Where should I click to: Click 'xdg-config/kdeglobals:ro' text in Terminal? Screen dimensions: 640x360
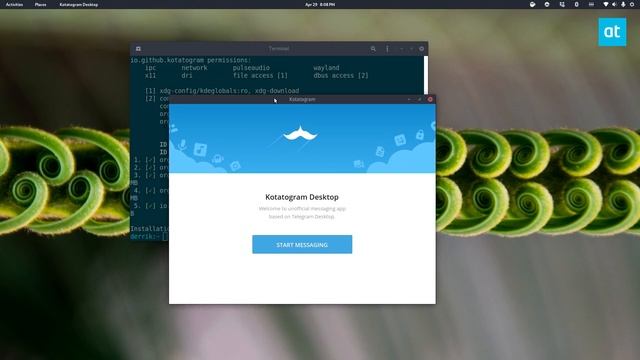pos(205,91)
